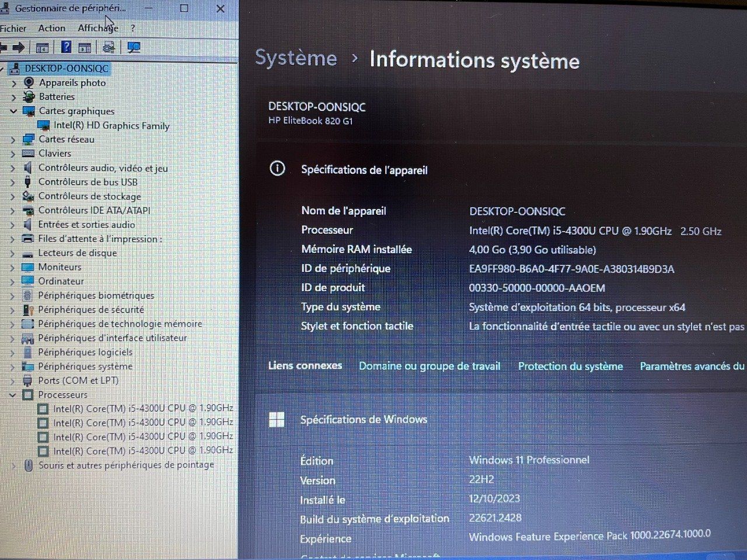Open the Action menu
The image size is (747, 560).
pyautogui.click(x=52, y=28)
